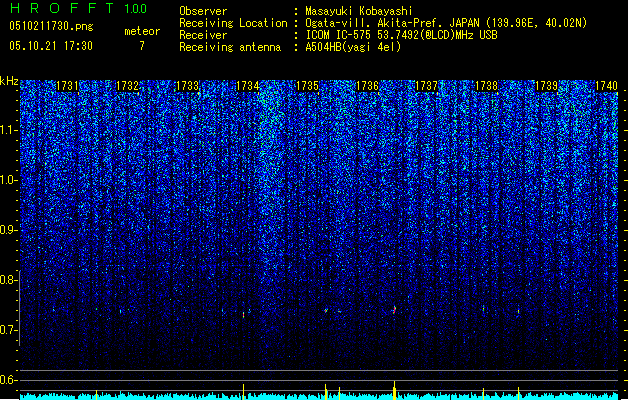This screenshot has width=629, height=400.
Task: Click the 1.1 kHz axis label
Action: coord(9,130)
